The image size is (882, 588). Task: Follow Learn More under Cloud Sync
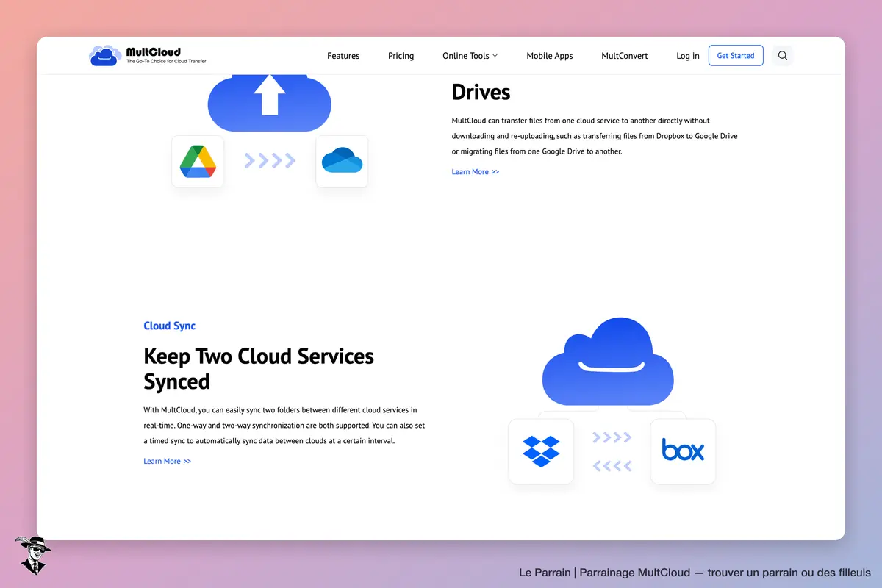(x=168, y=462)
